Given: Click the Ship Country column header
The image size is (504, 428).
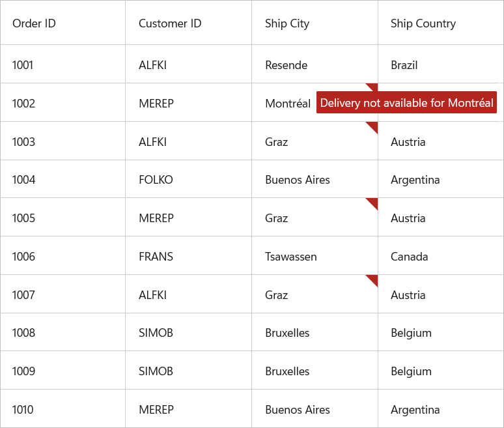Looking at the screenshot, I should click(423, 23).
